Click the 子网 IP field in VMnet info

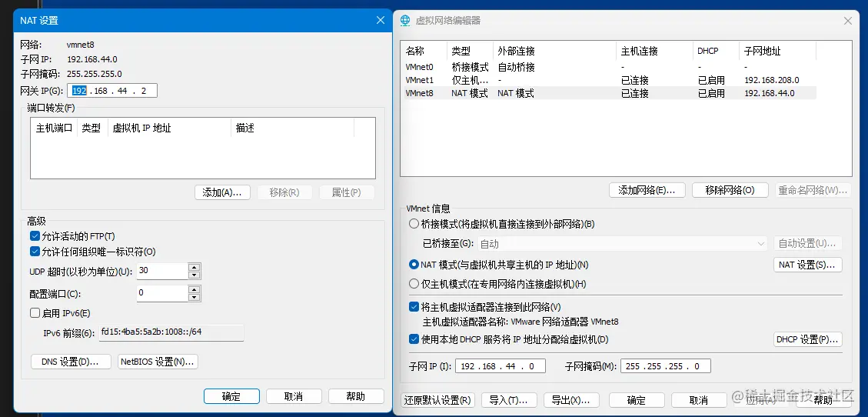tap(501, 366)
